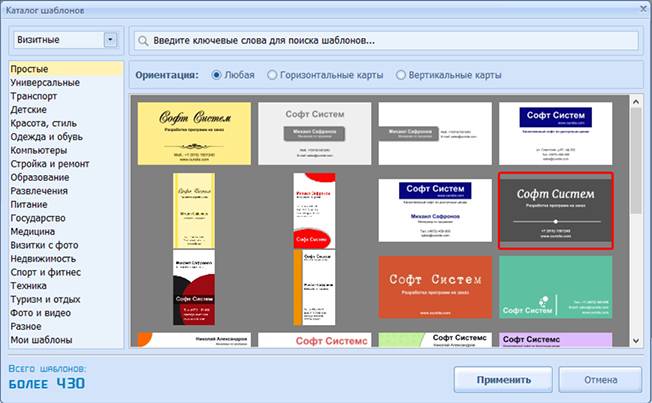Click the Отмена button
This screenshot has width=652, height=403.
tap(599, 380)
